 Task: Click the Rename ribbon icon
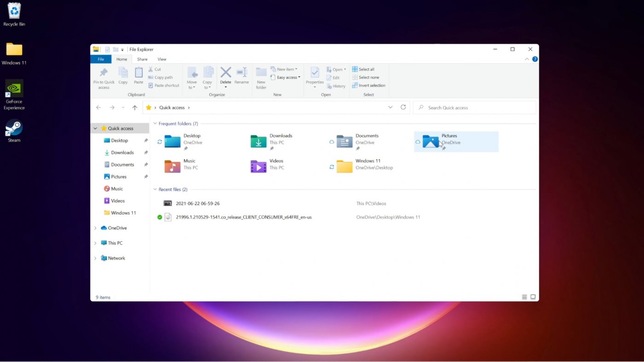tap(241, 72)
